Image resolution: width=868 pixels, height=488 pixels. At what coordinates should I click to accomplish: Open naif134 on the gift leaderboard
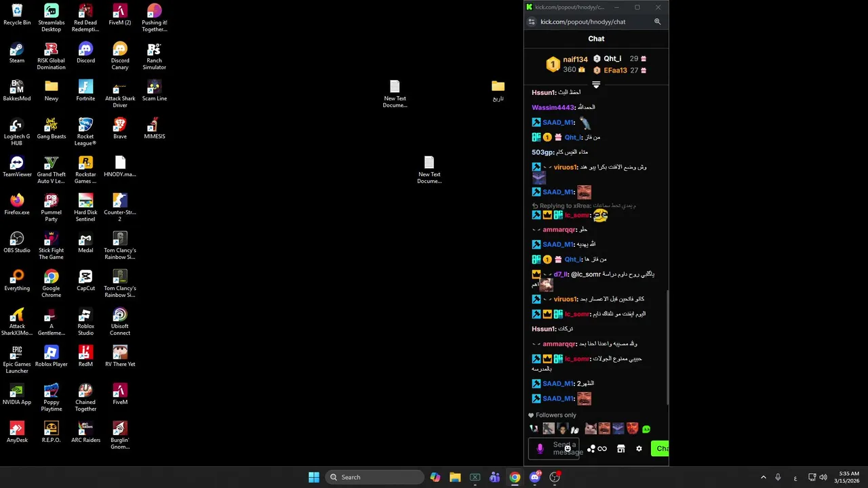tap(575, 60)
